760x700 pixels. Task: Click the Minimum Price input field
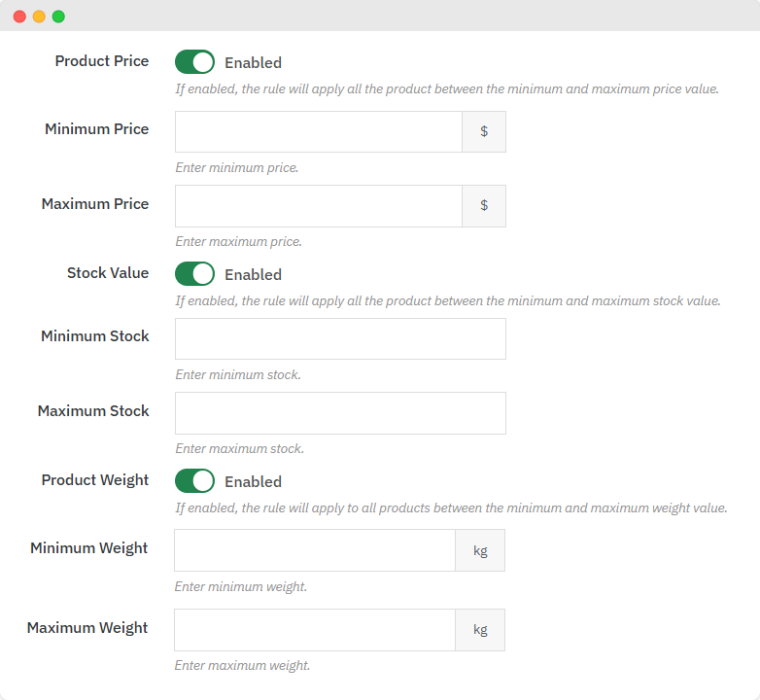pyautogui.click(x=318, y=132)
